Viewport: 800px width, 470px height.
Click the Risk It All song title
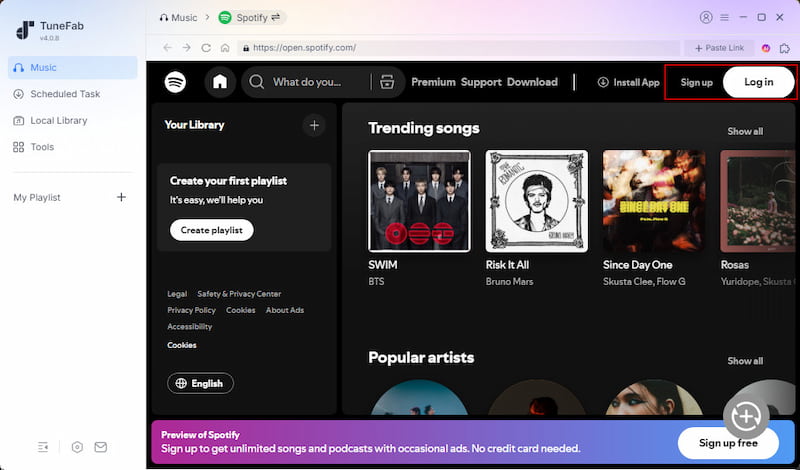coord(507,265)
